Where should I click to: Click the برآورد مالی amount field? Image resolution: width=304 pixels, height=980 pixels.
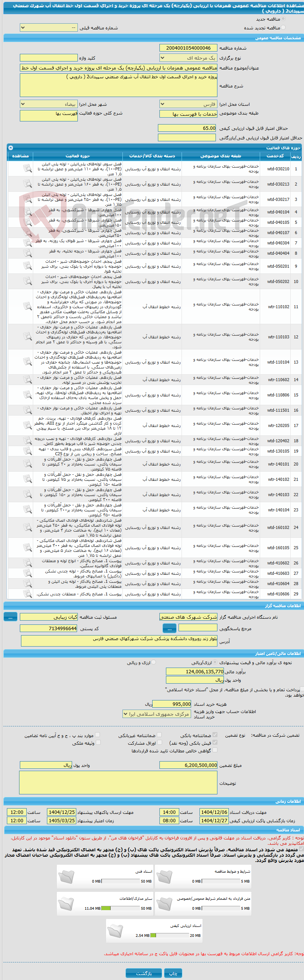pyautogui.click(x=195, y=671)
